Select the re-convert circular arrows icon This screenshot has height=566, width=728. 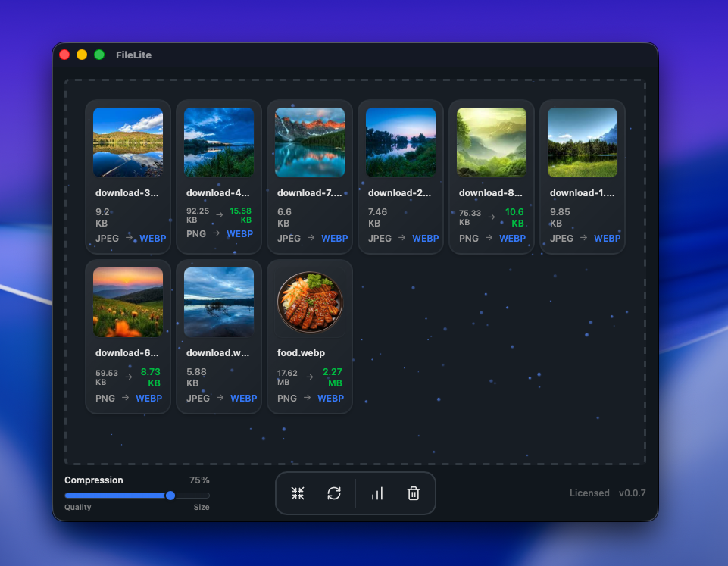point(334,493)
